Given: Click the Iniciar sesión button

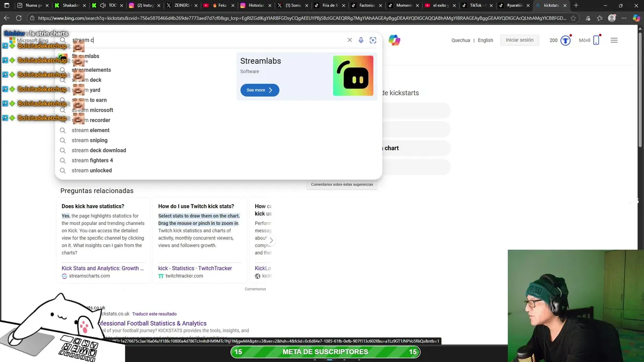Looking at the screenshot, I should (519, 40).
